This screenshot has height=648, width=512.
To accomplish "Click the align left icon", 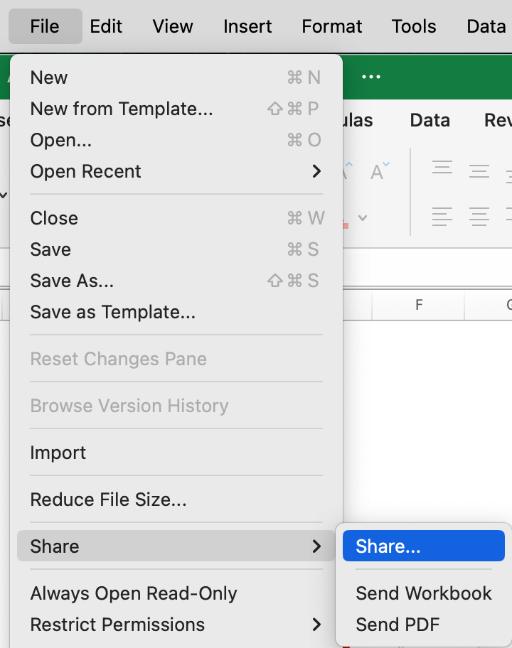I will (442, 217).
